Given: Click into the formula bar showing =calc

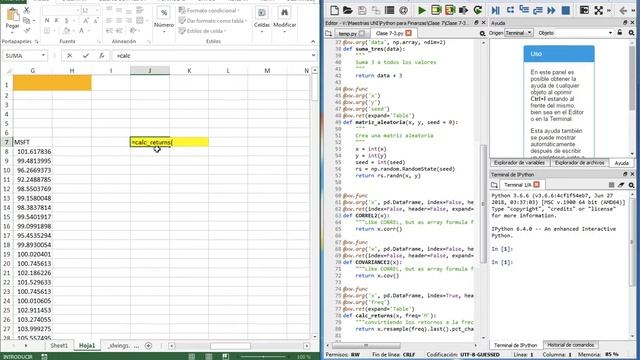Looking at the screenshot, I should click(x=211, y=56).
